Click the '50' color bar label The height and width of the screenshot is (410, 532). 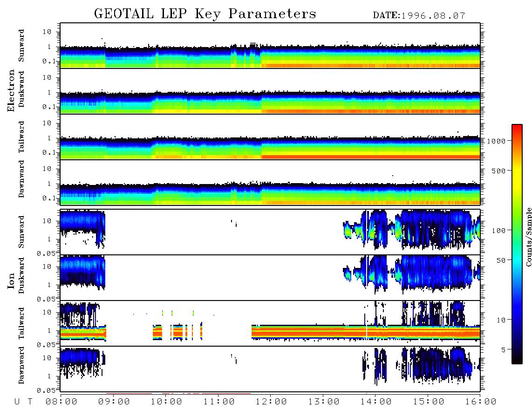[501, 260]
